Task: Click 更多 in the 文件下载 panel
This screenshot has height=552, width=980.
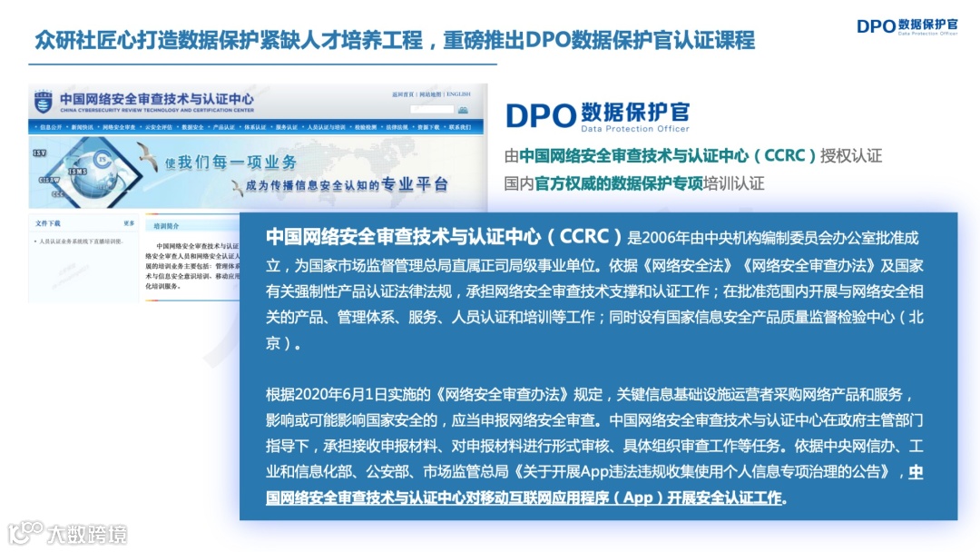Action: coord(129,223)
